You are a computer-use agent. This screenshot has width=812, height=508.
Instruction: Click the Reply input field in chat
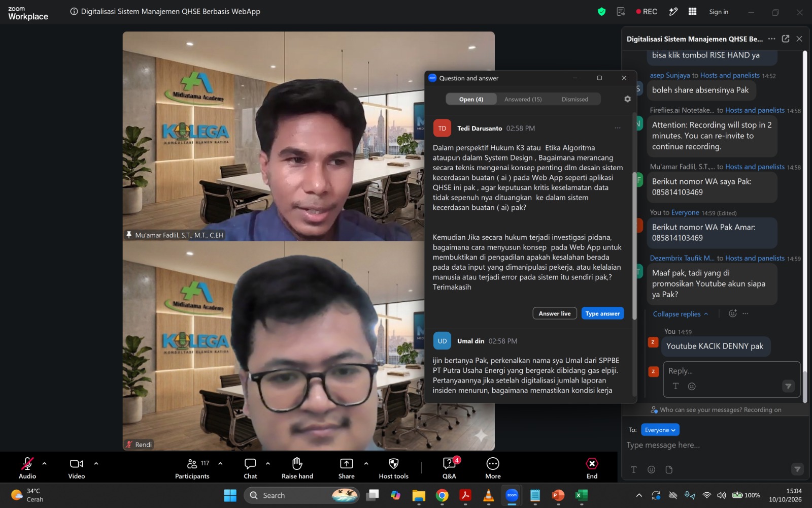pyautogui.click(x=732, y=379)
